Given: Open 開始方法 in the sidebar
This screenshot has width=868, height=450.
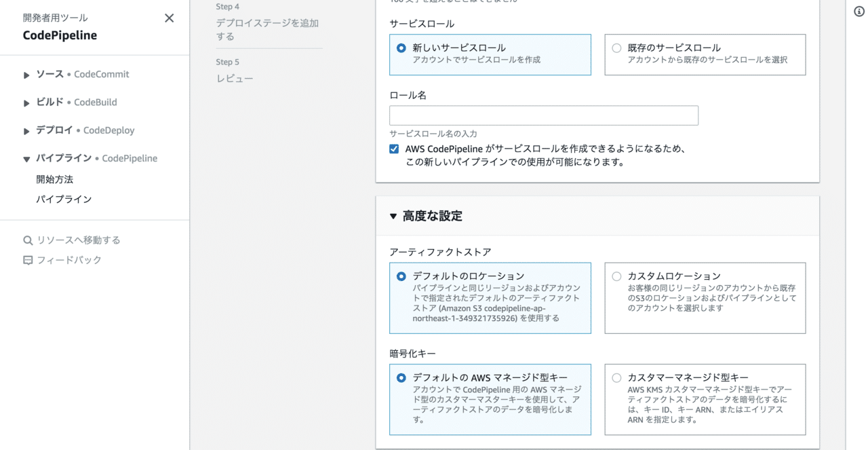Looking at the screenshot, I should pos(55,180).
